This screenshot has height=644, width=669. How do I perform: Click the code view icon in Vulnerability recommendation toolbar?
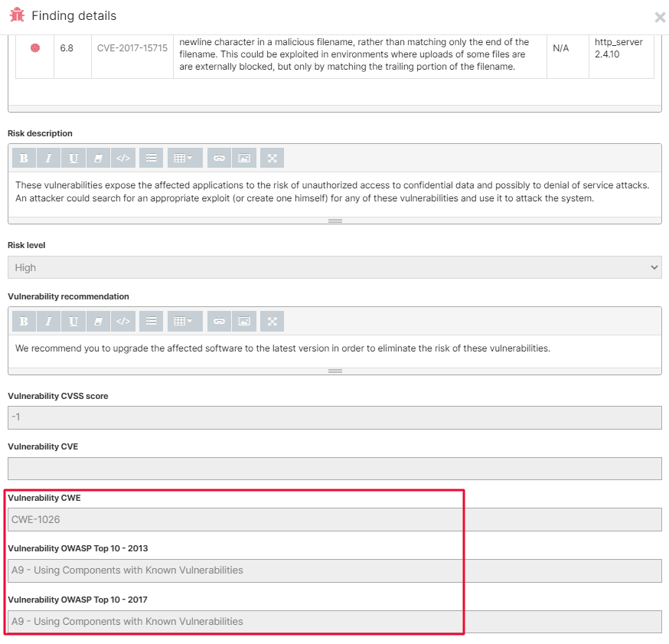(123, 321)
